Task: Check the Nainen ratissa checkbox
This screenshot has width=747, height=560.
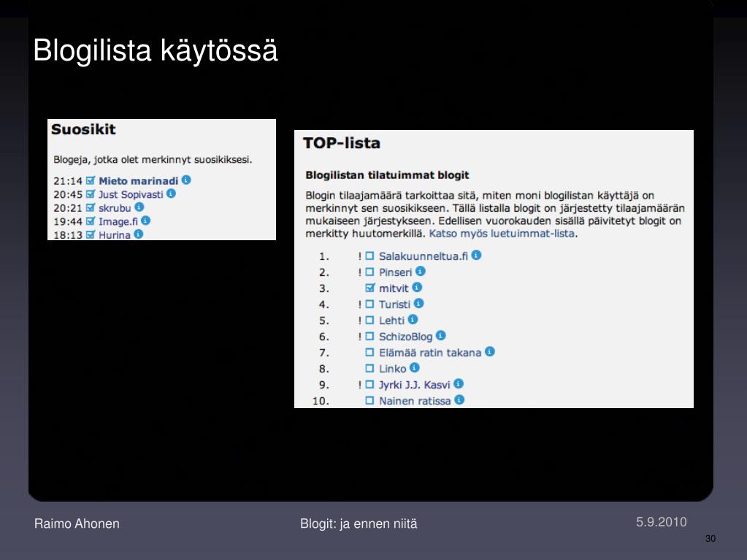Action: (x=369, y=401)
